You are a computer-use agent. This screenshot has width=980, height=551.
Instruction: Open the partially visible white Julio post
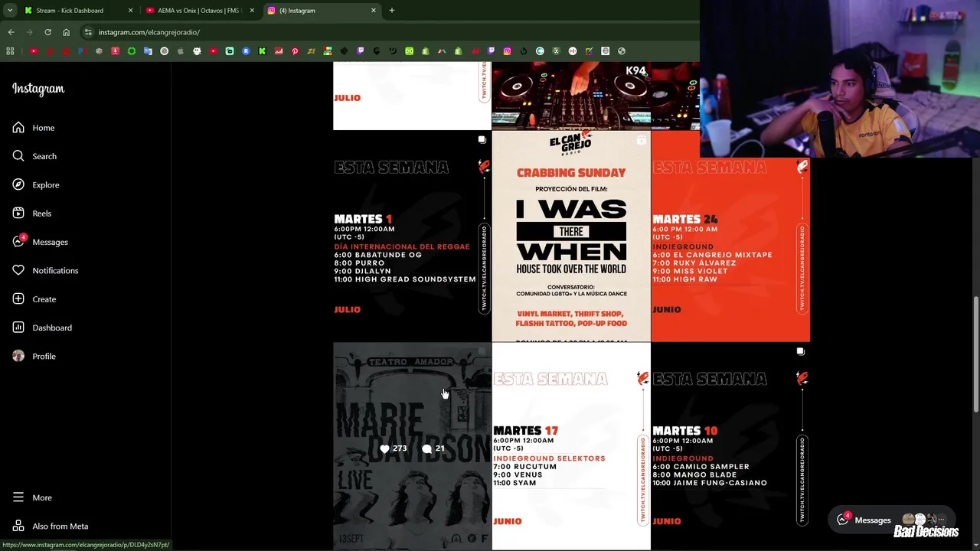pyautogui.click(x=412, y=96)
